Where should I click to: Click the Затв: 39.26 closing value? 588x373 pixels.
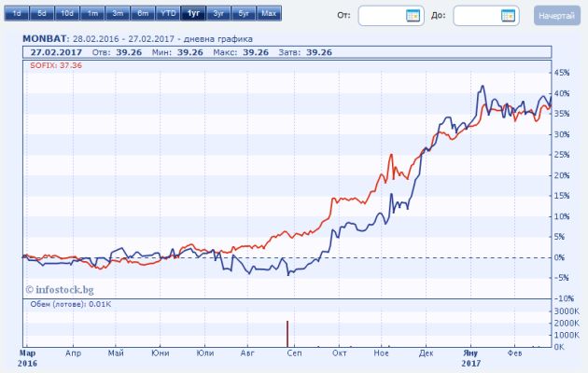tap(305, 52)
